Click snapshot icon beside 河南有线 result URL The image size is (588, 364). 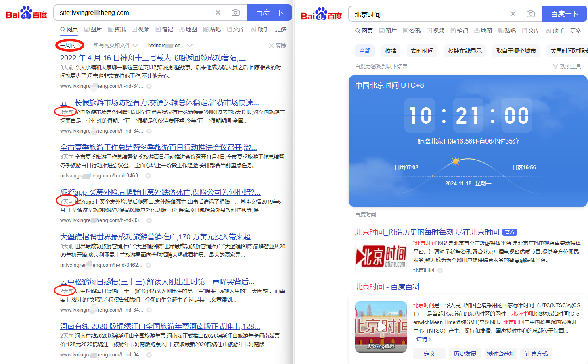(x=149, y=355)
